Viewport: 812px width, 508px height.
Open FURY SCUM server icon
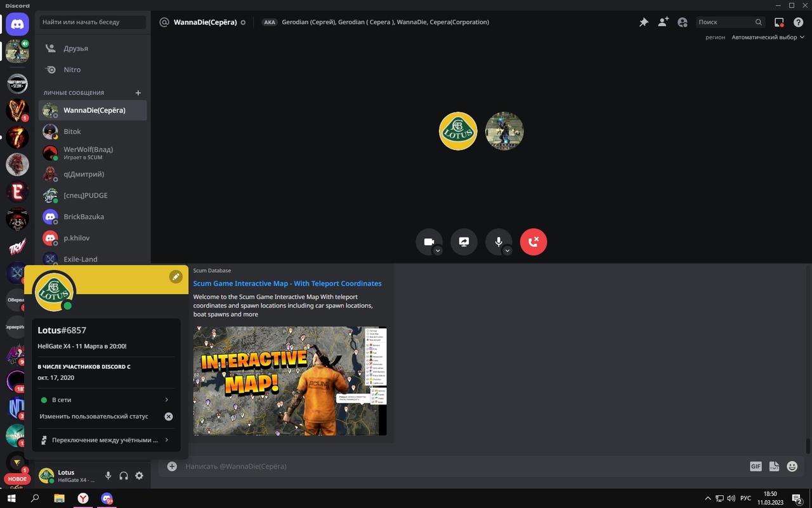click(17, 83)
